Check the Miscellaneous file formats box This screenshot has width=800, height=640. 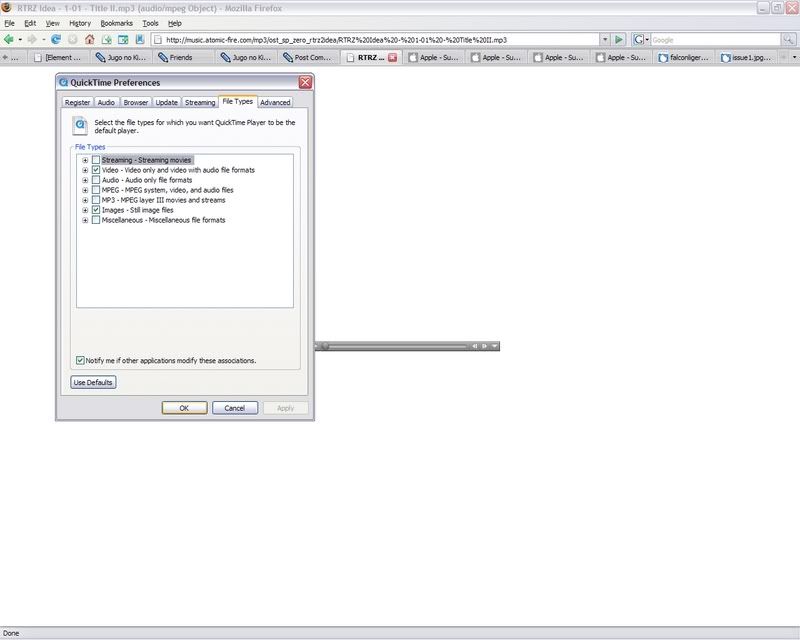pyautogui.click(x=96, y=220)
